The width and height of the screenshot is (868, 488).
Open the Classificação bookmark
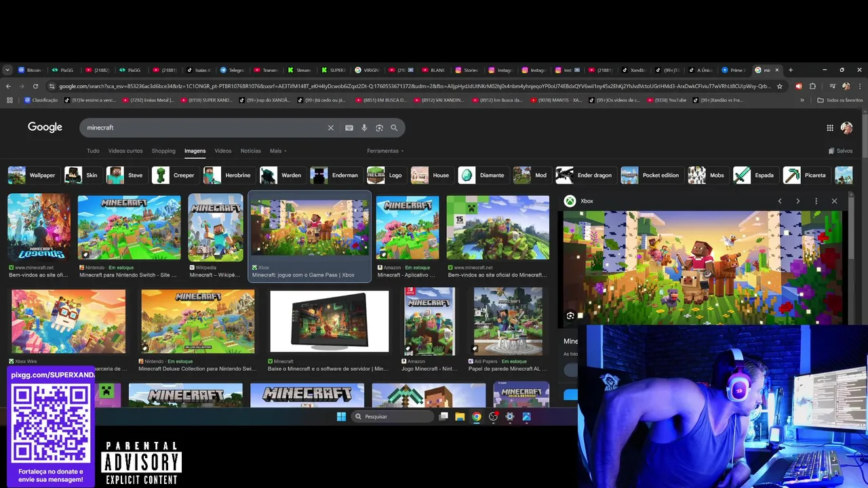pyautogui.click(x=41, y=100)
